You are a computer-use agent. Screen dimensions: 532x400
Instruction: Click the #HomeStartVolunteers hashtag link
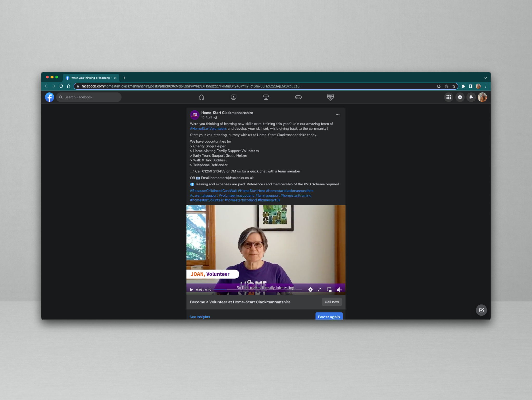[208, 129]
